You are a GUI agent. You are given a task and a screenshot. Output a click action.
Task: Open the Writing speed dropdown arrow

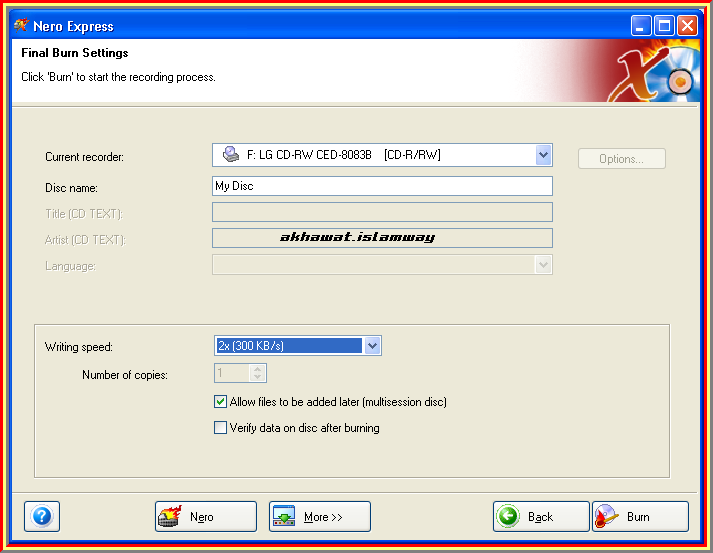372,346
